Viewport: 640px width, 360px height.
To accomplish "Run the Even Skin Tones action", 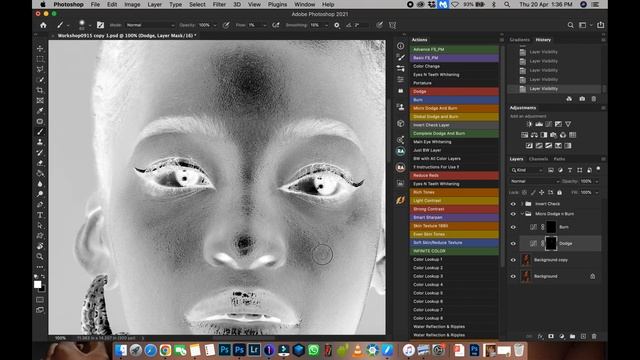I will click(454, 234).
